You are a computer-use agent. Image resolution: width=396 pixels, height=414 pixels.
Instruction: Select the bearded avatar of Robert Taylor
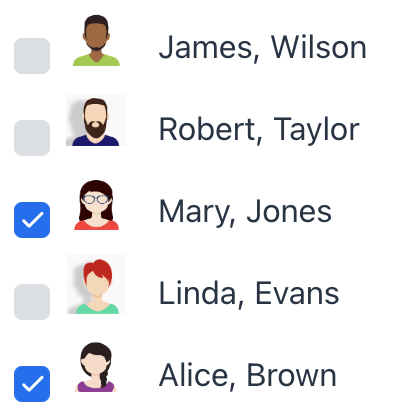point(96,120)
